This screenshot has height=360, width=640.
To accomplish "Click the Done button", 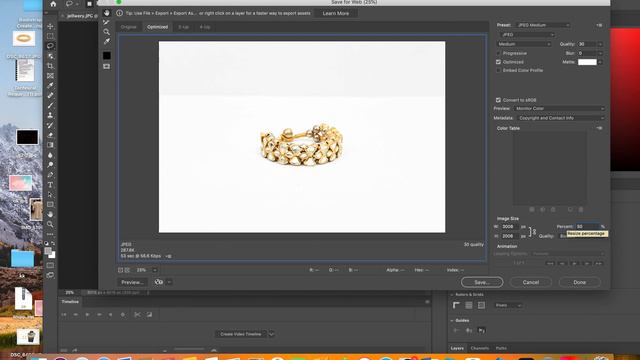I will point(580,282).
